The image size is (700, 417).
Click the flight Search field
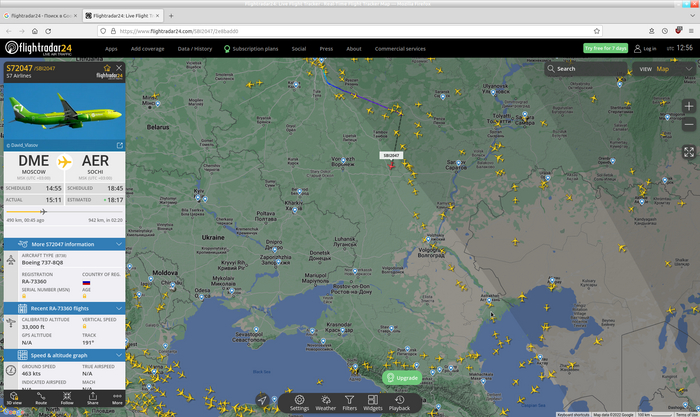click(586, 69)
